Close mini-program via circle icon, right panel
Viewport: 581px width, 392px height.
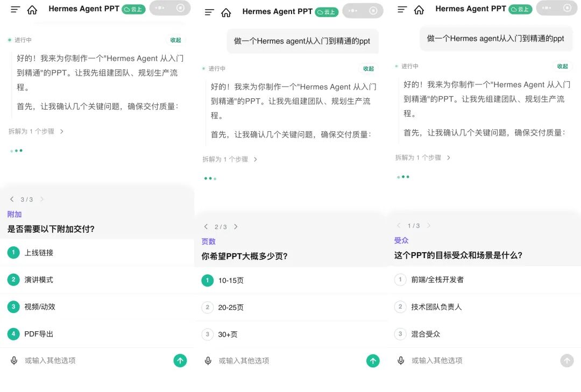(x=568, y=8)
